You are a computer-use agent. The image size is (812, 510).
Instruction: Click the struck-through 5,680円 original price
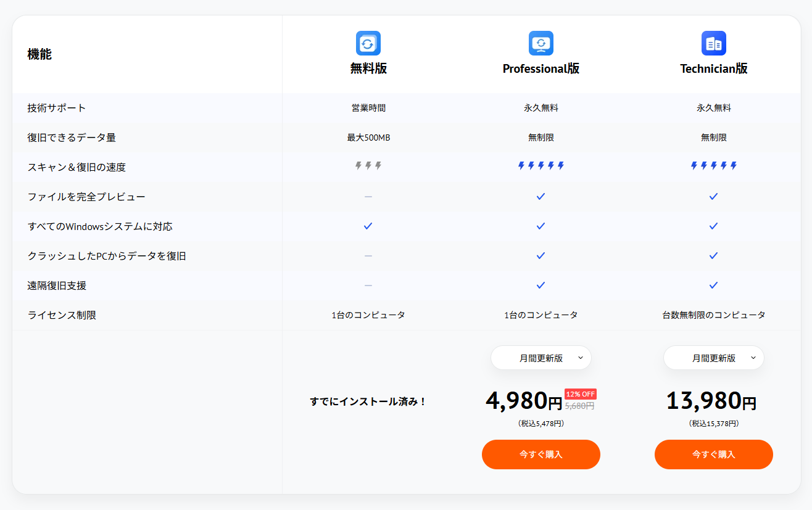click(x=579, y=406)
